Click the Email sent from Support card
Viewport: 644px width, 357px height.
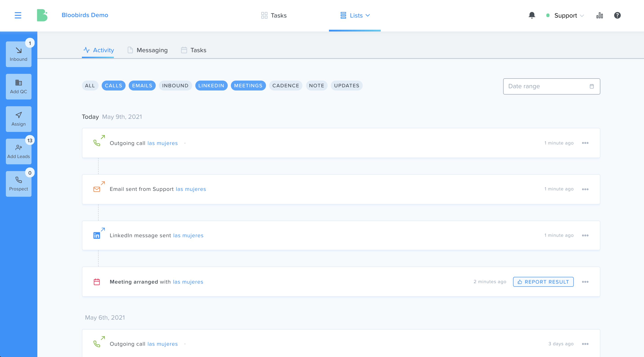pos(341,189)
